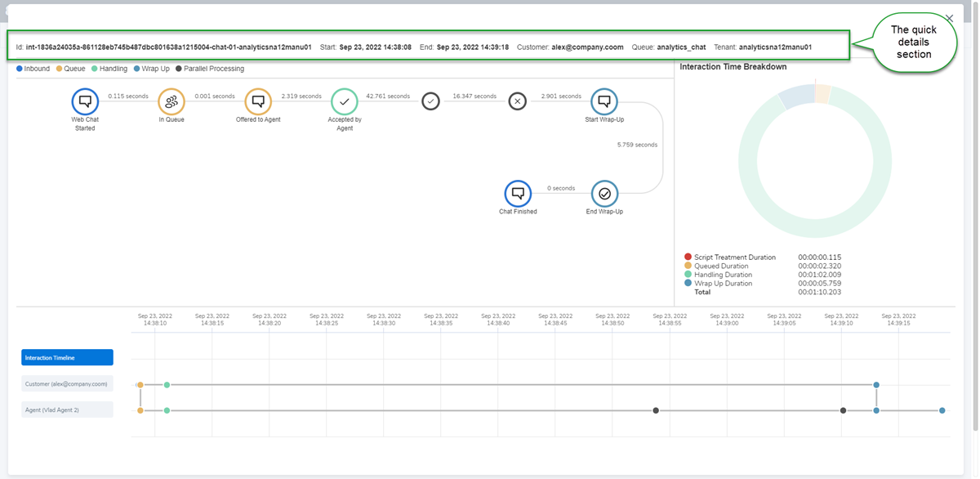Click the Start Wrap-Up node icon
This screenshot has height=479, width=980.
(604, 102)
